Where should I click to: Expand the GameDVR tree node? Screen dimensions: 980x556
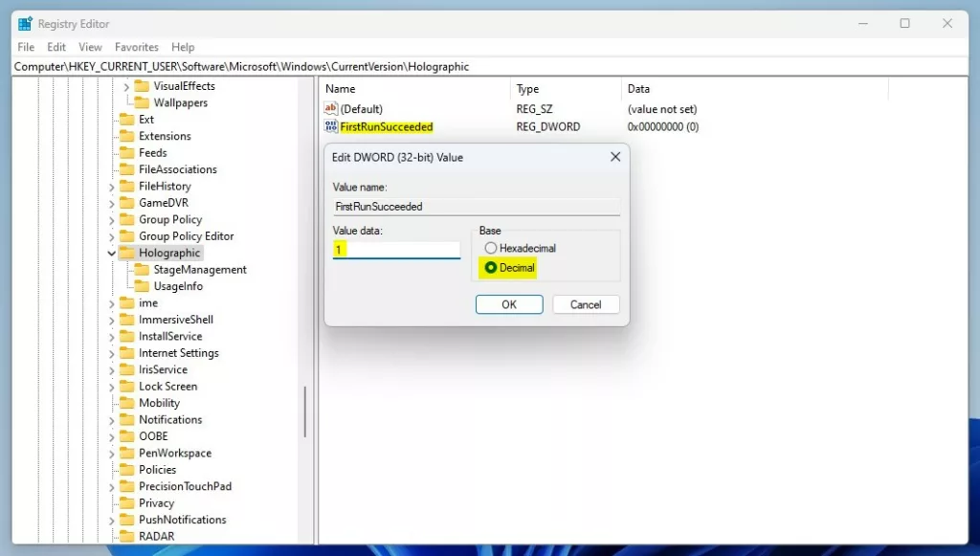pos(112,203)
